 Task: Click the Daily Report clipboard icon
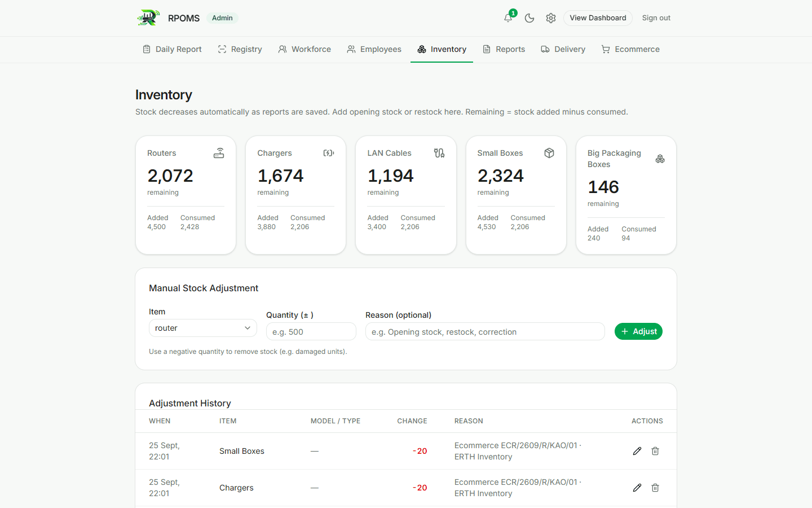coord(147,49)
